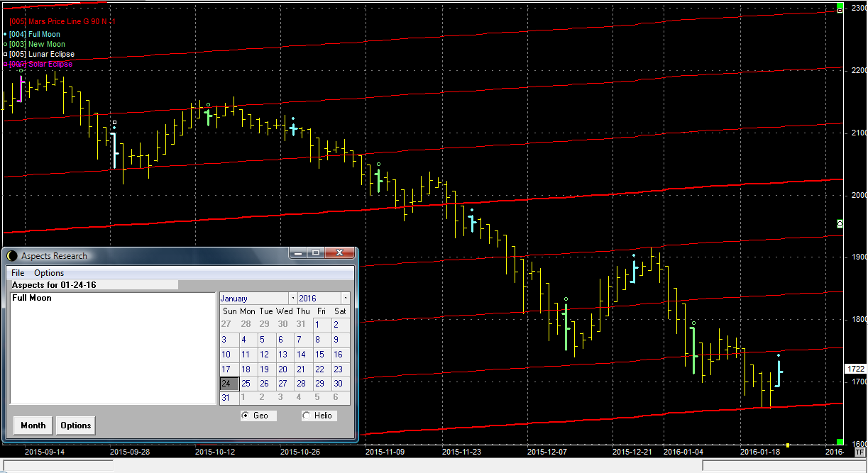The image size is (868, 473).
Task: Select the Geo radio button
Action: (x=246, y=416)
